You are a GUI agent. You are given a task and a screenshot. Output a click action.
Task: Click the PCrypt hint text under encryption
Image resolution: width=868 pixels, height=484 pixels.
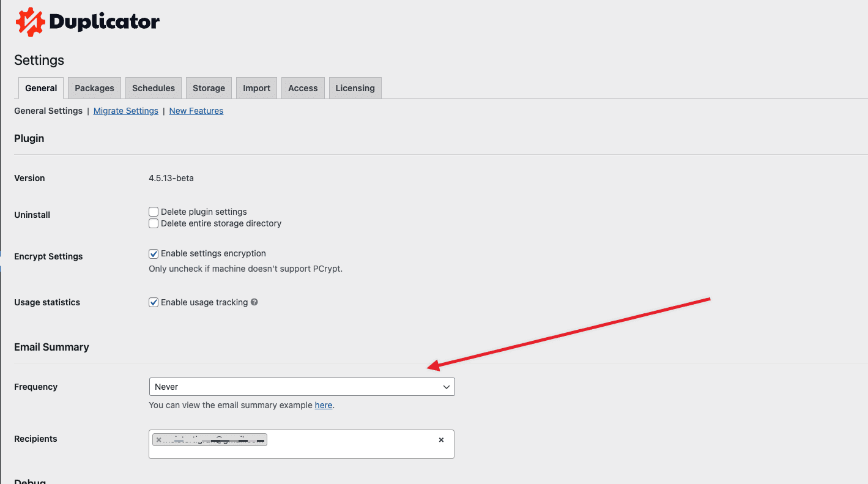245,269
